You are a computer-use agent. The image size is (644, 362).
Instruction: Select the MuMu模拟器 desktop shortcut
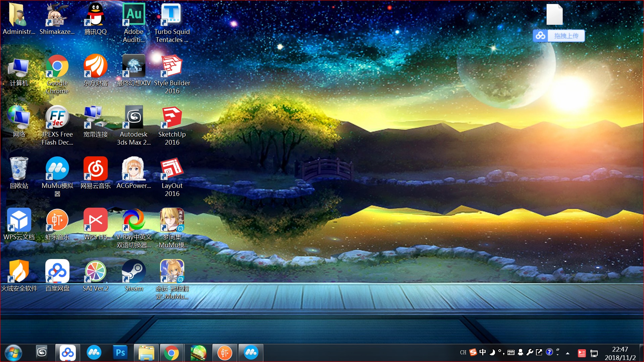coord(57,177)
